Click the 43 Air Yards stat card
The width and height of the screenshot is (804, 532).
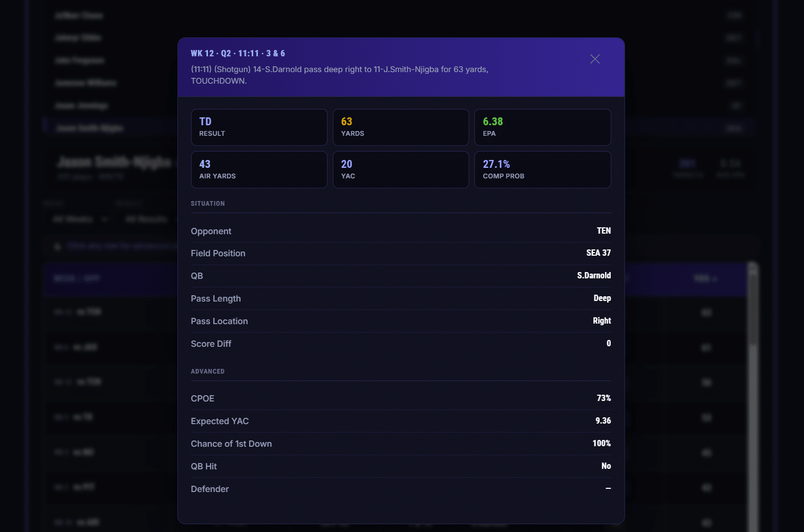pyautogui.click(x=259, y=169)
